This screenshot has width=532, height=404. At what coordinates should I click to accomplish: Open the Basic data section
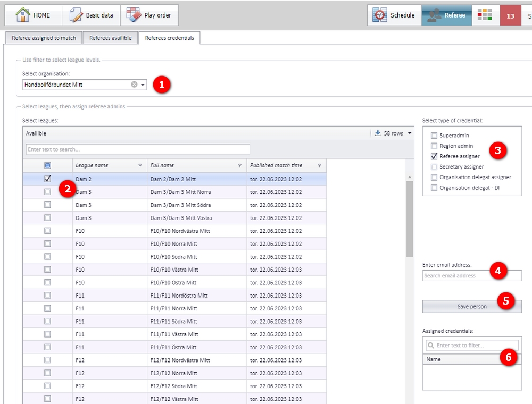pyautogui.click(x=92, y=15)
